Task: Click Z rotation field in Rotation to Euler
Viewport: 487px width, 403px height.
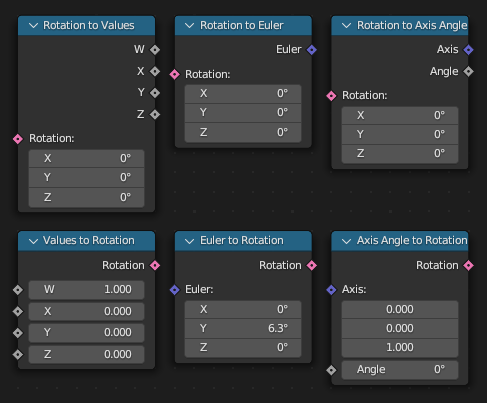Action: pyautogui.click(x=243, y=132)
